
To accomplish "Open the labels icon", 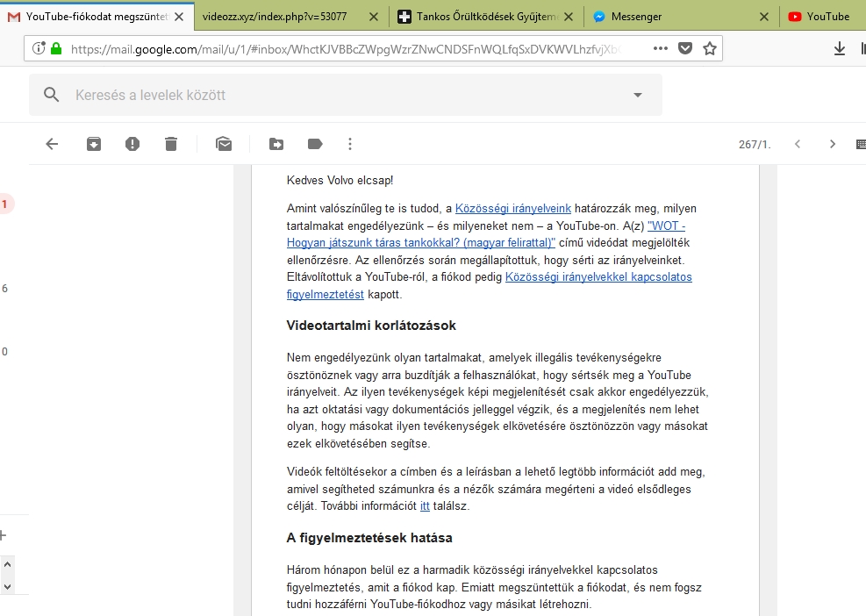I will 315,144.
